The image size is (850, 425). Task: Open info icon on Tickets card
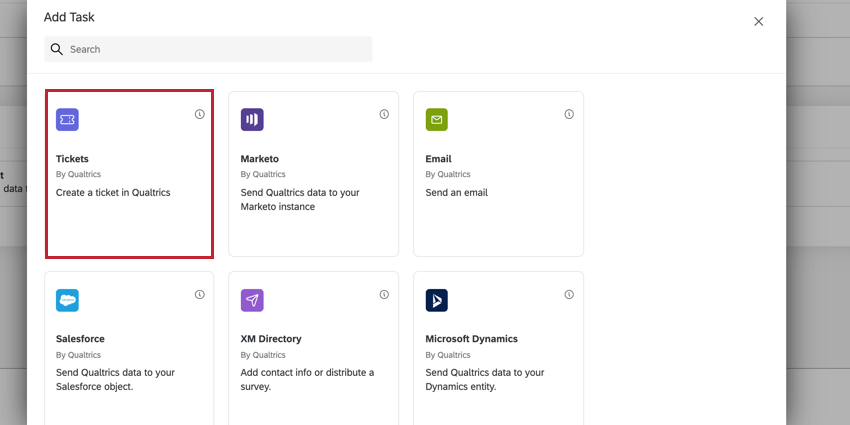coord(199,114)
